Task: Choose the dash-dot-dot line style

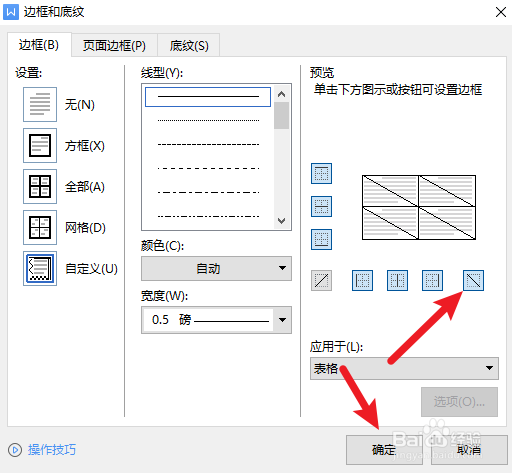Action: click(x=208, y=216)
